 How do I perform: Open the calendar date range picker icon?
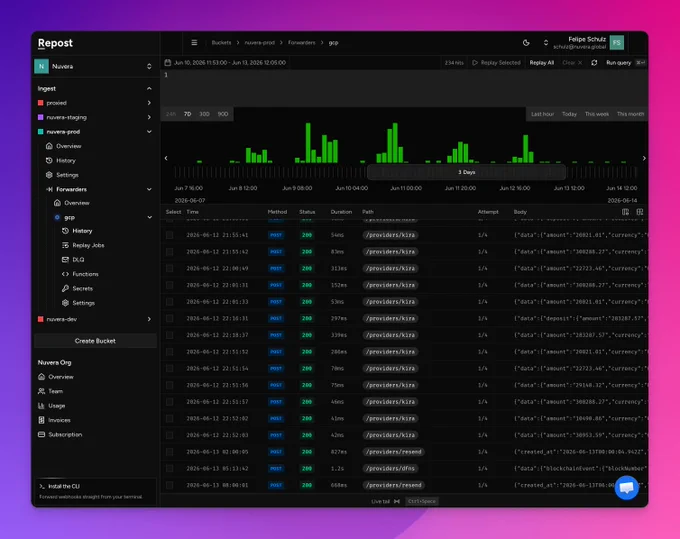167,62
